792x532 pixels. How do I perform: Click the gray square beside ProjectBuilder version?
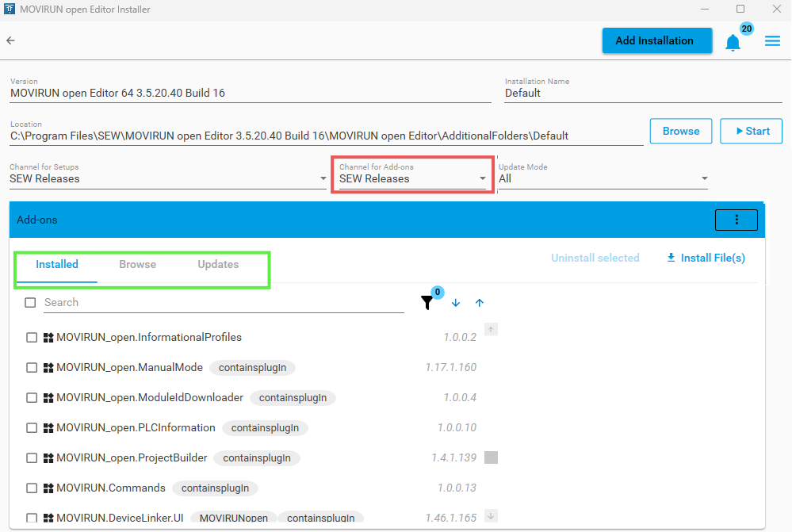click(x=491, y=457)
